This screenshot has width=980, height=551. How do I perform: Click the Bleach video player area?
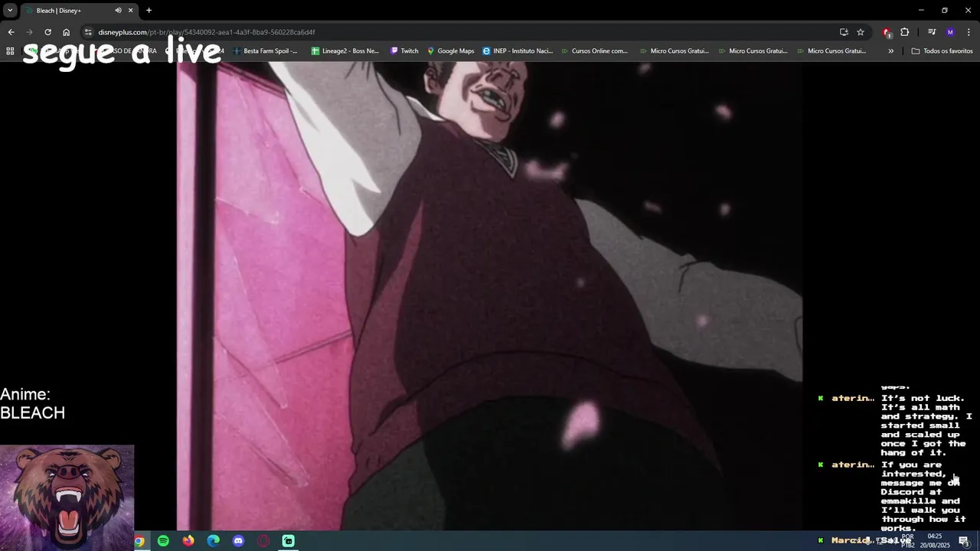pyautogui.click(x=490, y=296)
